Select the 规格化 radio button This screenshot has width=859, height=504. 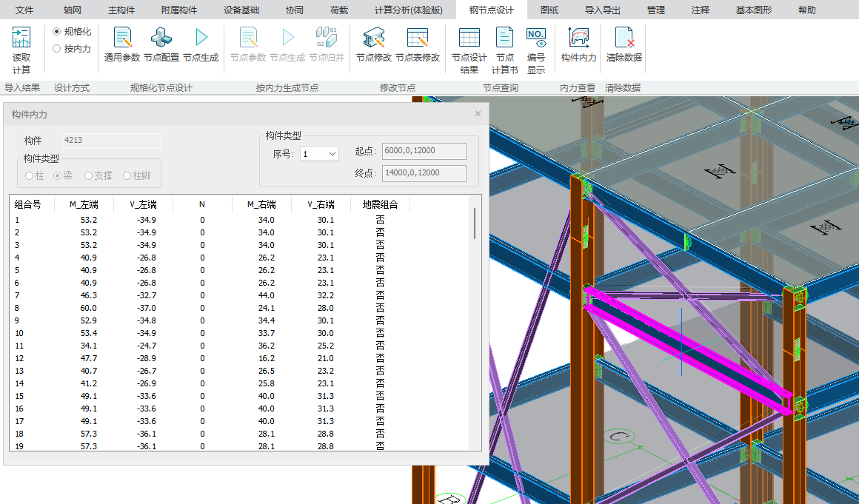coord(57,32)
